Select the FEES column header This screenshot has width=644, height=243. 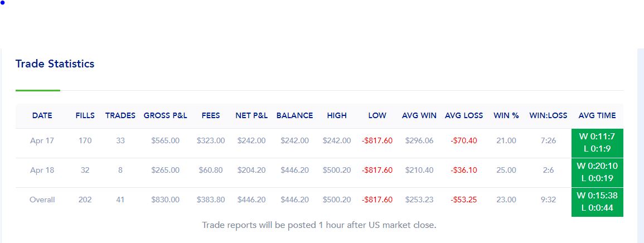tap(211, 116)
